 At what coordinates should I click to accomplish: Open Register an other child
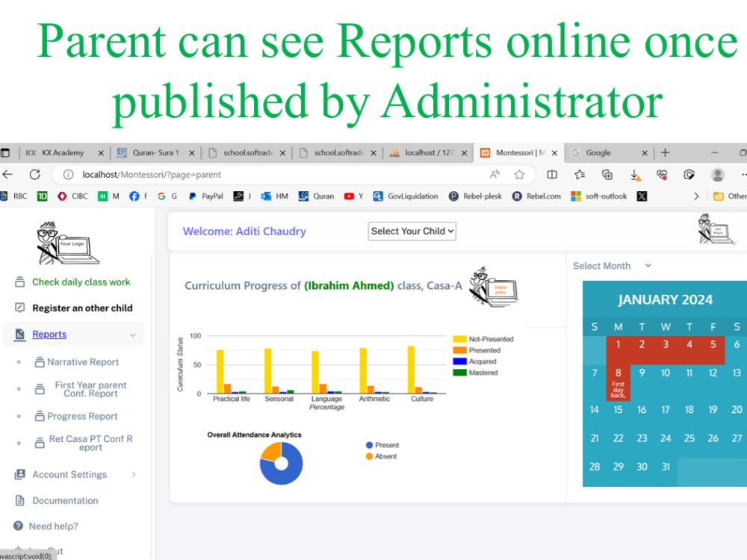(82, 308)
